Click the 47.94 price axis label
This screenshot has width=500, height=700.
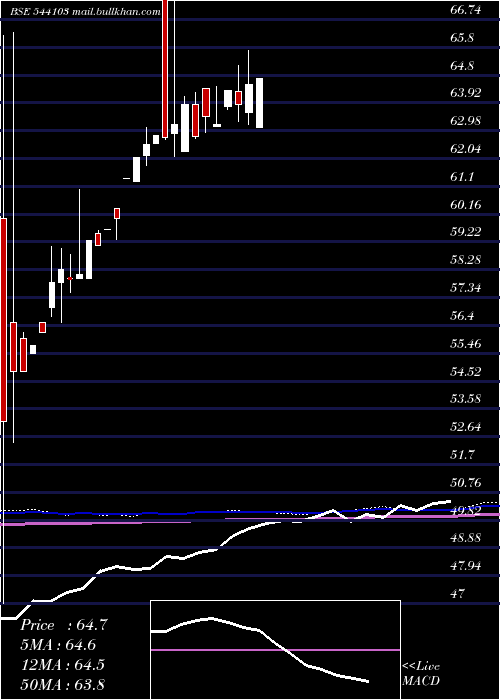(466, 566)
